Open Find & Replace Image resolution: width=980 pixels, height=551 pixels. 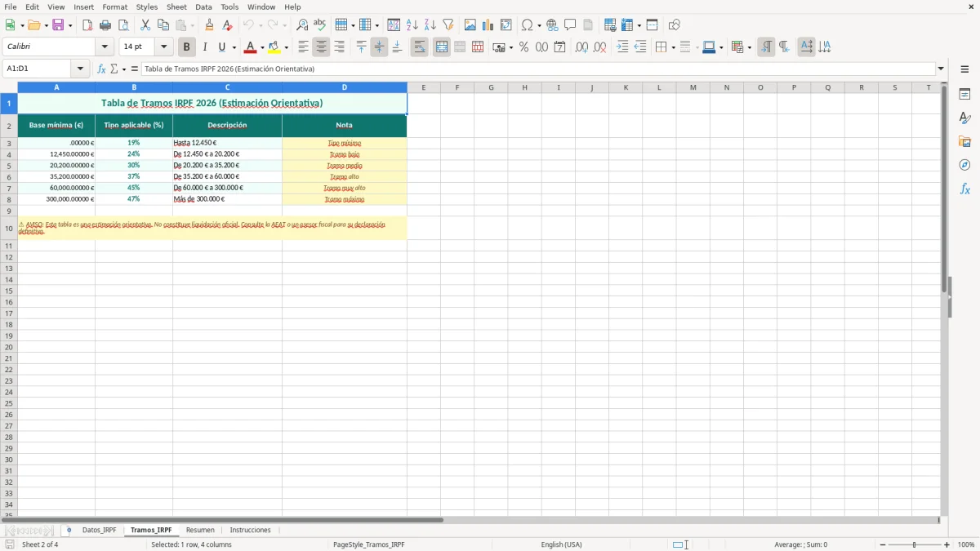pyautogui.click(x=302, y=25)
